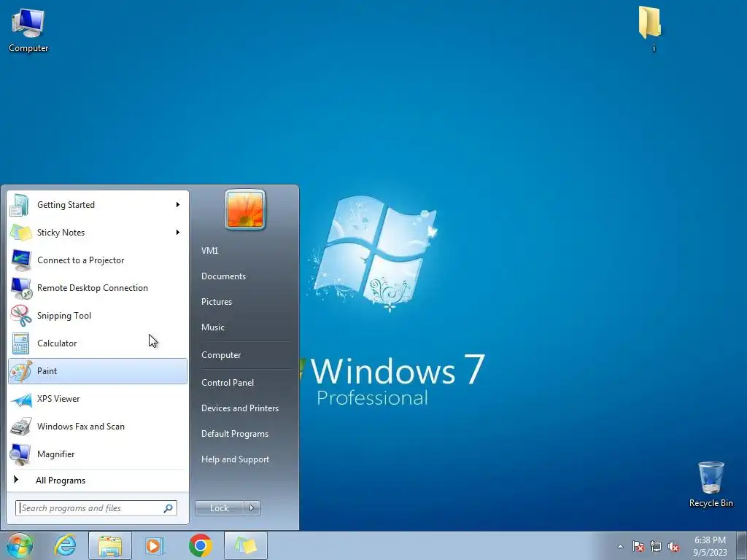This screenshot has height=560, width=747.
Task: Click the Magnifier text label
Action: (55, 454)
